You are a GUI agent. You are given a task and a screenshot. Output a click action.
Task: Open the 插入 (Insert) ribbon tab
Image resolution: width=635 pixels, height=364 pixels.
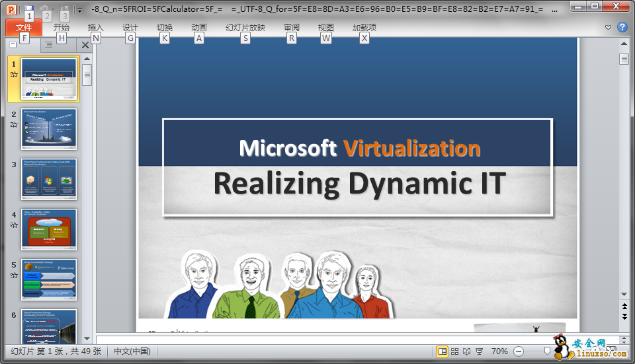point(95,28)
